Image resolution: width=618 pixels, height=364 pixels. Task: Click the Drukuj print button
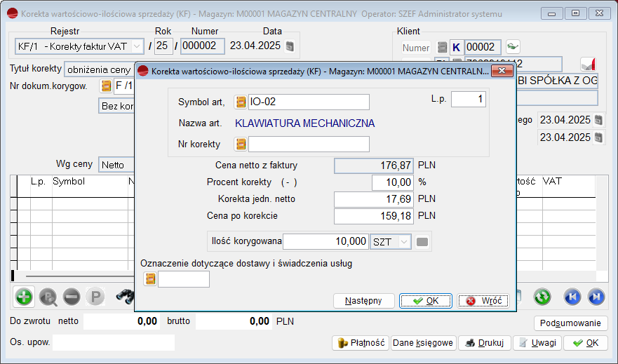484,343
